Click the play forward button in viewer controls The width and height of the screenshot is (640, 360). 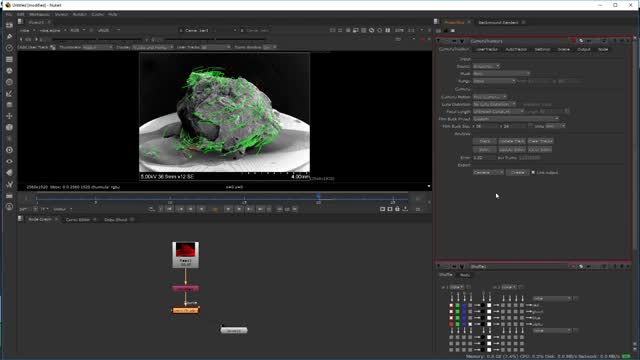pyautogui.click(x=228, y=209)
